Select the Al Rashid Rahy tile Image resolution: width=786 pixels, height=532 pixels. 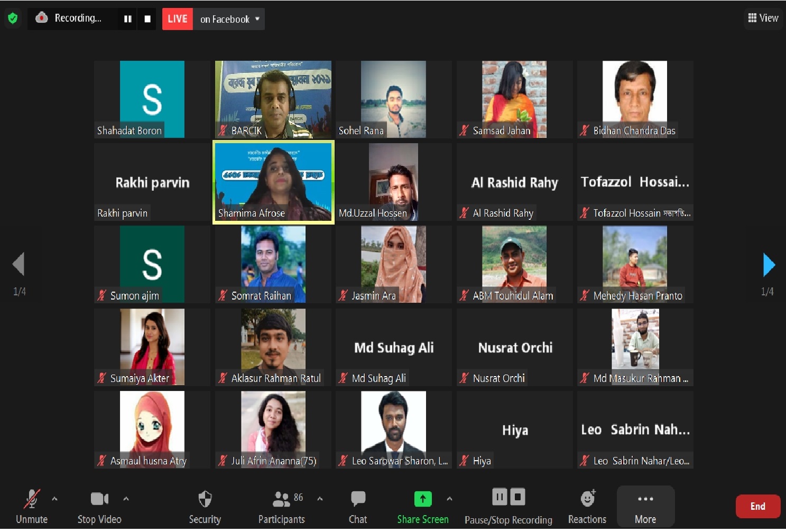[x=515, y=182]
